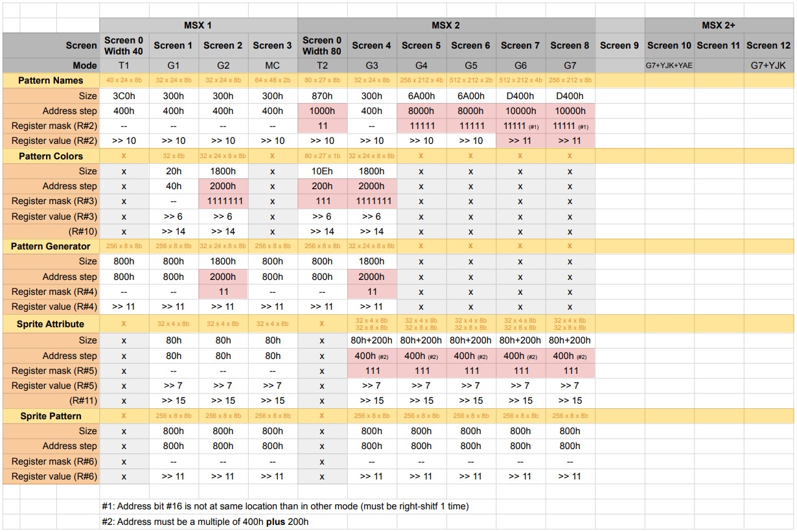The height and width of the screenshot is (532, 797).
Task: Select the MC mode cell
Action: point(272,65)
